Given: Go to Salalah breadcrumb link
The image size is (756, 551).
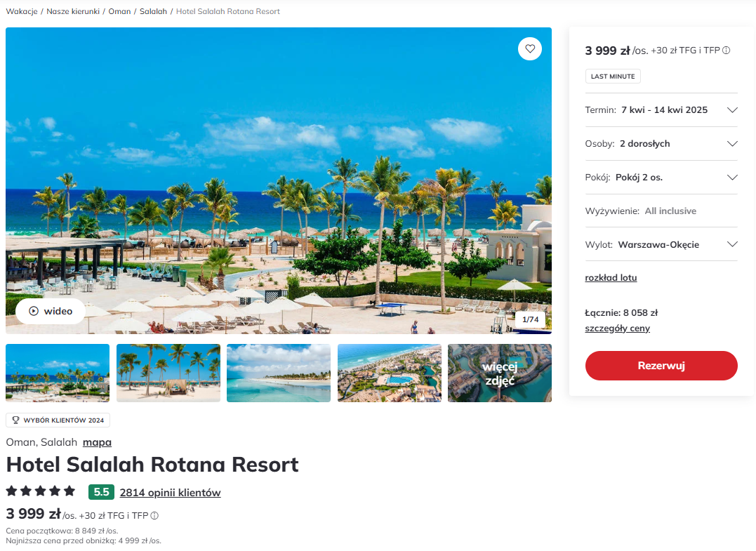Looking at the screenshot, I should tap(153, 11).
